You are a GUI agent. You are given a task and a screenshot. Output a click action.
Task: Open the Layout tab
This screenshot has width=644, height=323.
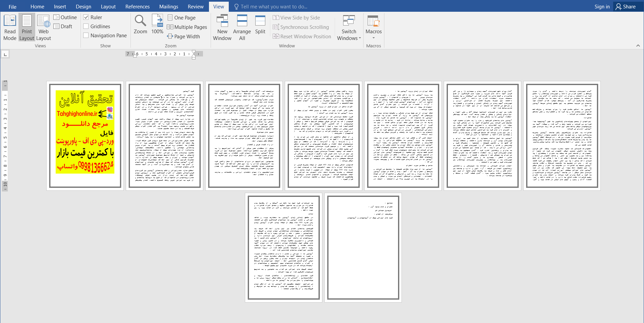point(108,6)
